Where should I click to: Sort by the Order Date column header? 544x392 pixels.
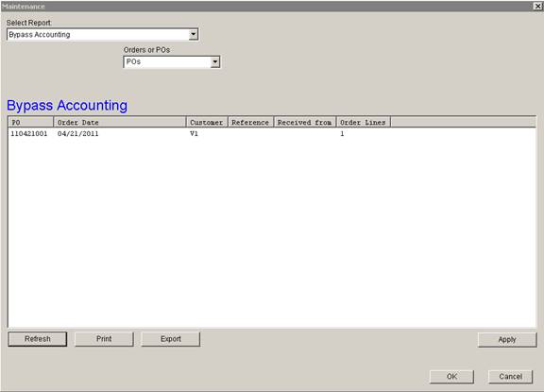(x=120, y=122)
